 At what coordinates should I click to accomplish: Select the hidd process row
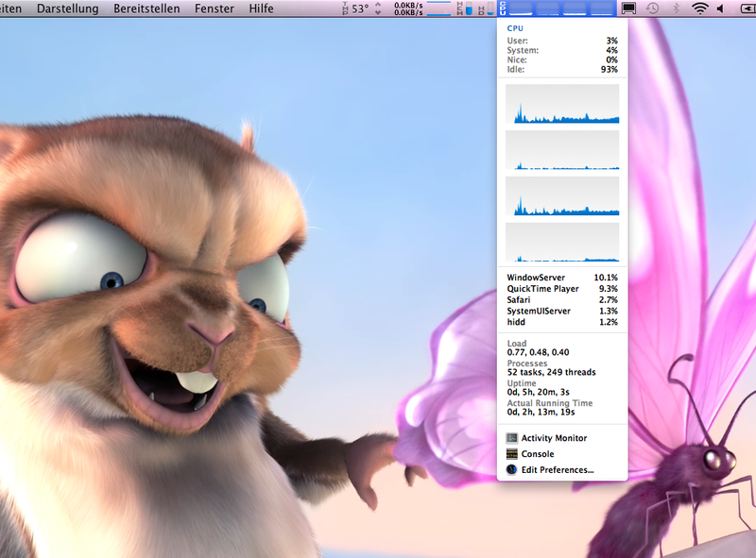pos(562,322)
